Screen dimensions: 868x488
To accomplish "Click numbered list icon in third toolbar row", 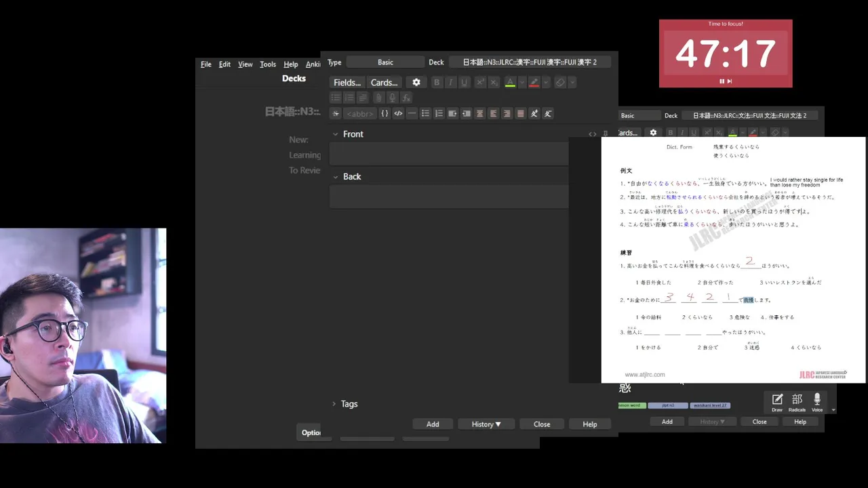I will (x=439, y=113).
